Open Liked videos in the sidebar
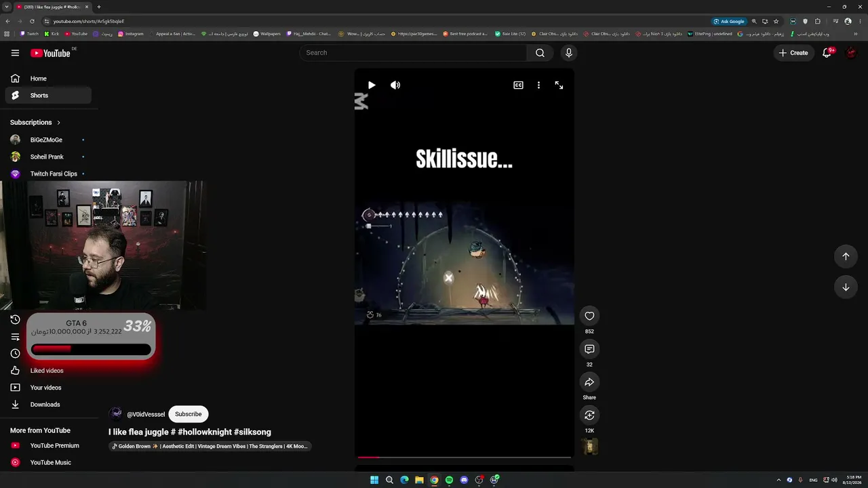This screenshot has width=868, height=488. click(x=48, y=371)
